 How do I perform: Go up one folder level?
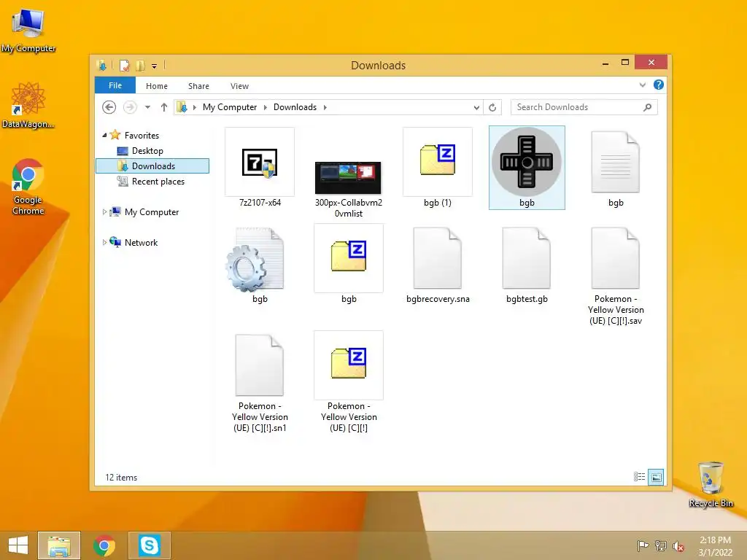click(x=164, y=107)
